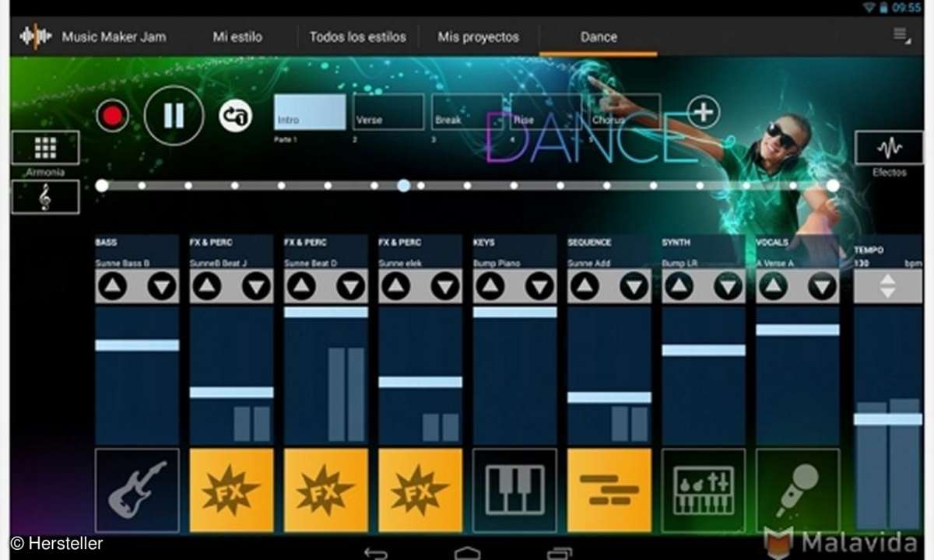Screen dimensions: 934x560
Task: Select next loop for Sunne Beat D
Action: pyautogui.click(x=351, y=287)
